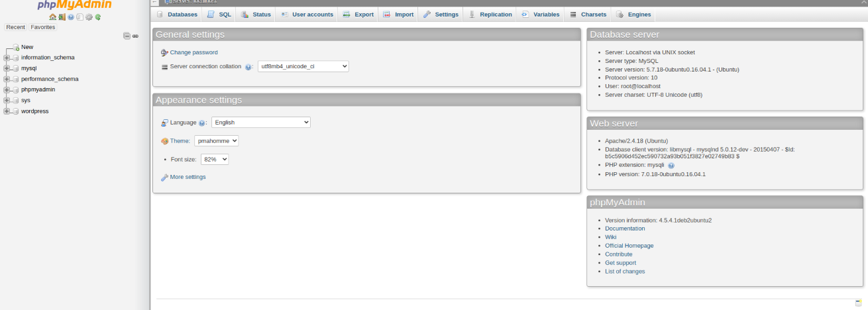868x310 pixels.
Task: Click the database icon next to phpmyadmin
Action: tap(15, 89)
